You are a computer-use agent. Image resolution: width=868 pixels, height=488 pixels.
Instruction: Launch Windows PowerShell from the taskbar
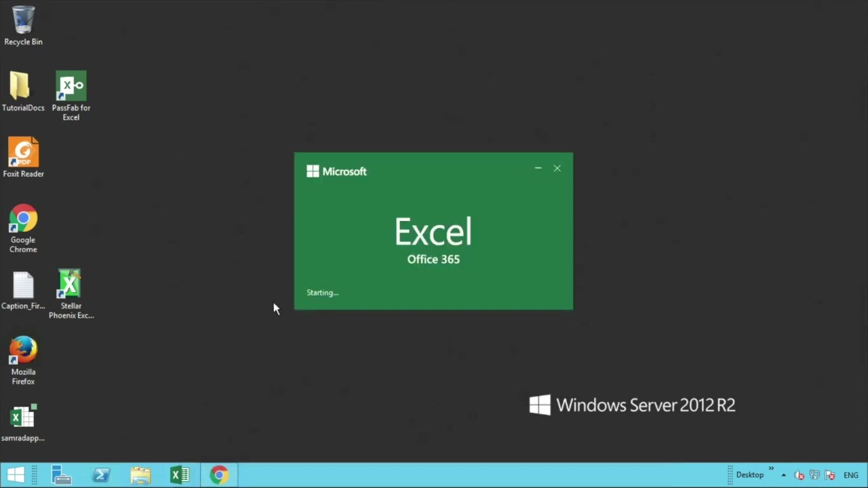101,475
